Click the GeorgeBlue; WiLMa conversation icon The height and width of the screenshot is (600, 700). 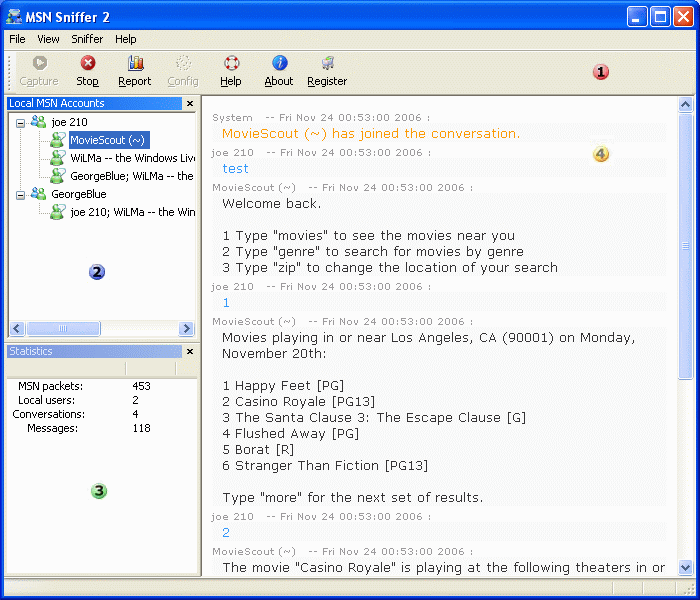coord(58,176)
